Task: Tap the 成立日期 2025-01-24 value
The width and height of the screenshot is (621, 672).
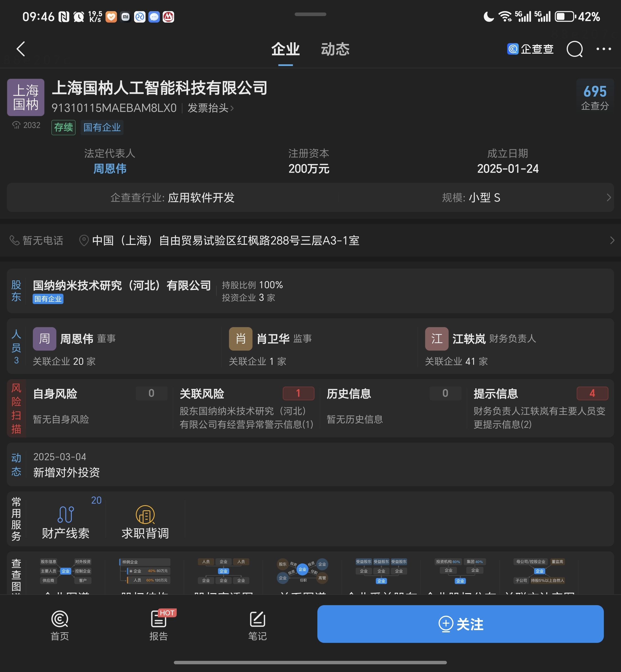Action: click(x=507, y=168)
